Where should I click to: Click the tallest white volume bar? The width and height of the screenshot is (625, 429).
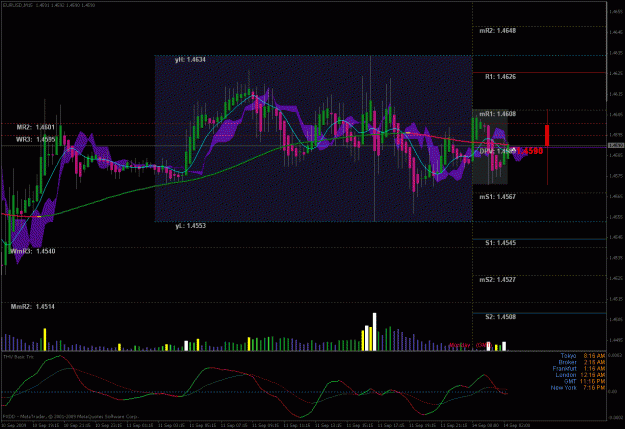pyautogui.click(x=375, y=332)
